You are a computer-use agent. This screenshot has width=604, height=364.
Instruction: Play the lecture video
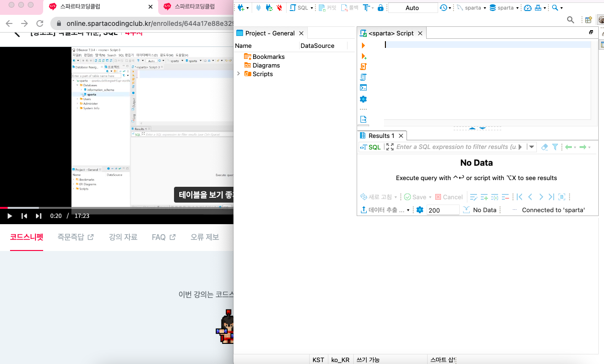coord(9,216)
